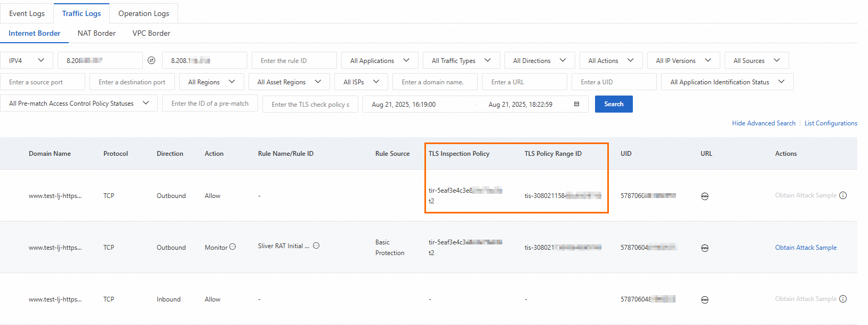Open the All Actions dropdown
Viewport: 868px width, 325px height.
611,60
